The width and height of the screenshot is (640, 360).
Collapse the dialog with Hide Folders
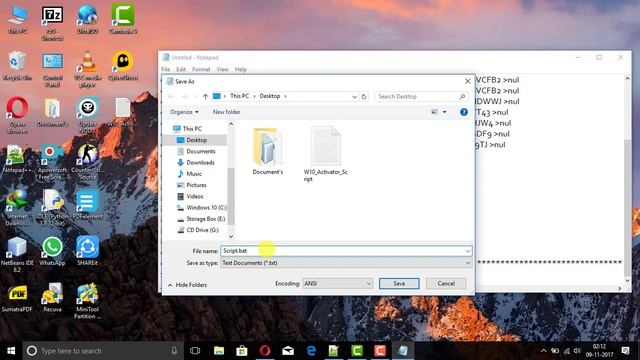pyautogui.click(x=188, y=285)
